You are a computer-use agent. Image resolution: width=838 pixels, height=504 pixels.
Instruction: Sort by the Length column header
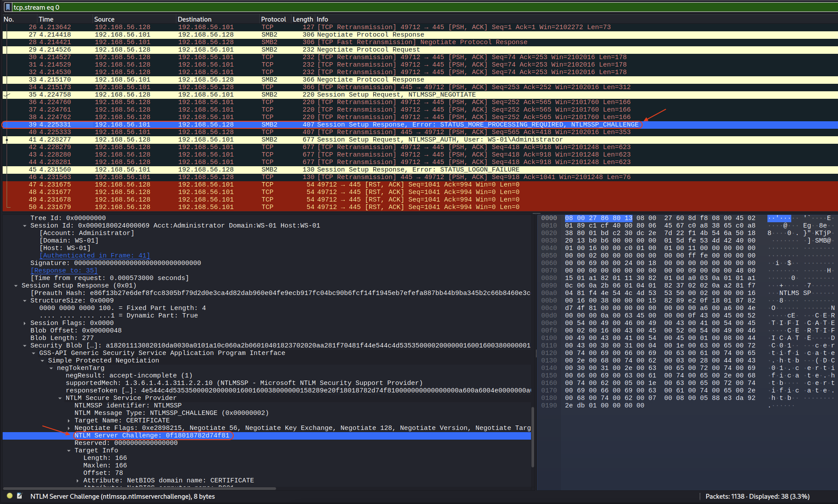[303, 19]
